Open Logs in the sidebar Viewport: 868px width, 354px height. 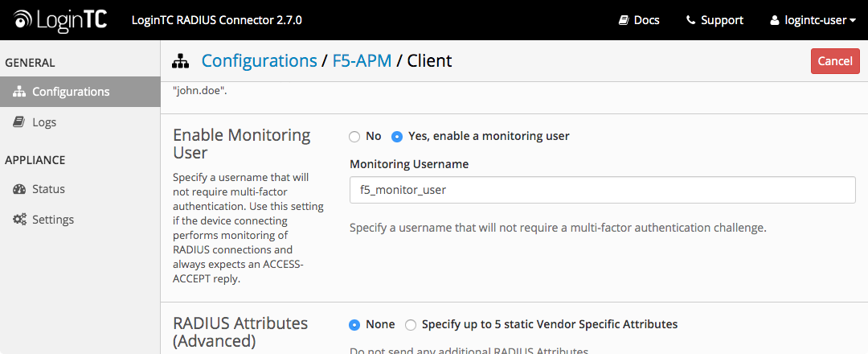pos(80,122)
